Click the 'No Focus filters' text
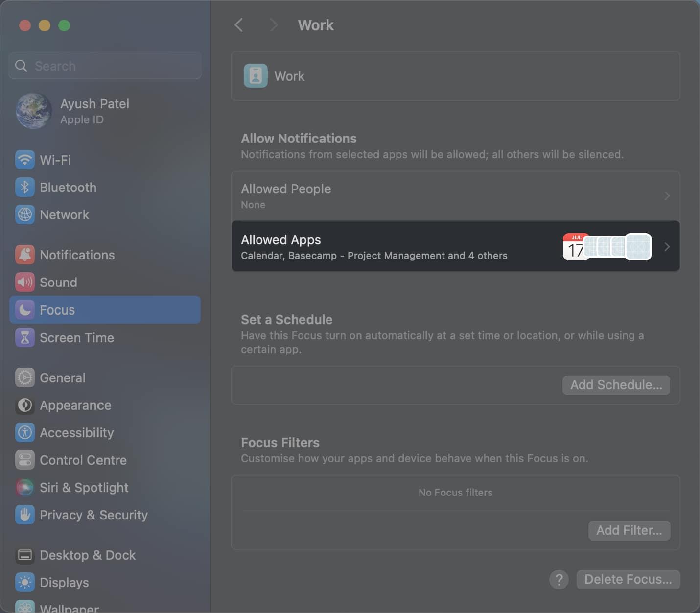Image resolution: width=700 pixels, height=613 pixels. [455, 493]
